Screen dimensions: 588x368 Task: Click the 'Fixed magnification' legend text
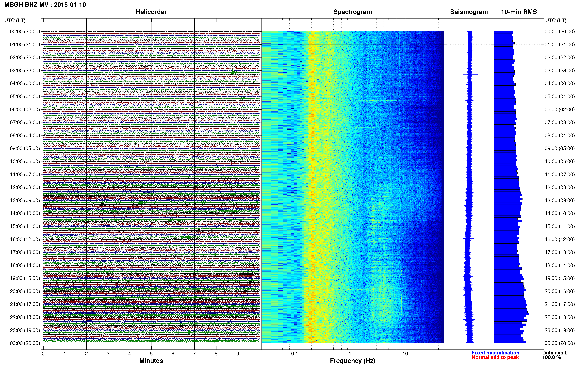coord(495,353)
